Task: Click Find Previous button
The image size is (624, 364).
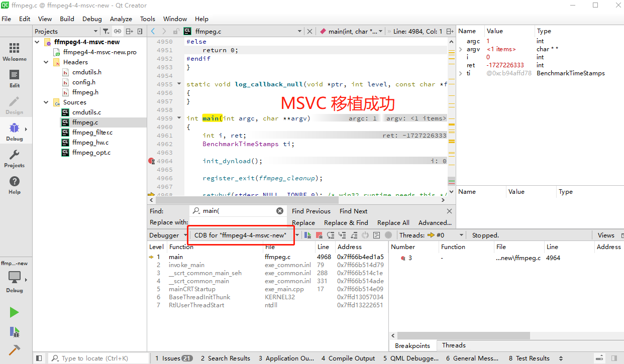Action: click(x=311, y=211)
